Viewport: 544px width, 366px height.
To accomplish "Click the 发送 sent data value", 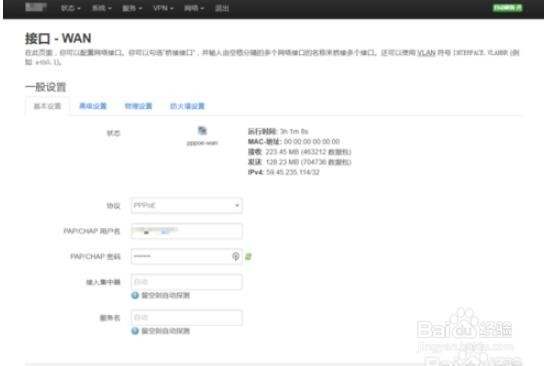I will tap(308, 162).
